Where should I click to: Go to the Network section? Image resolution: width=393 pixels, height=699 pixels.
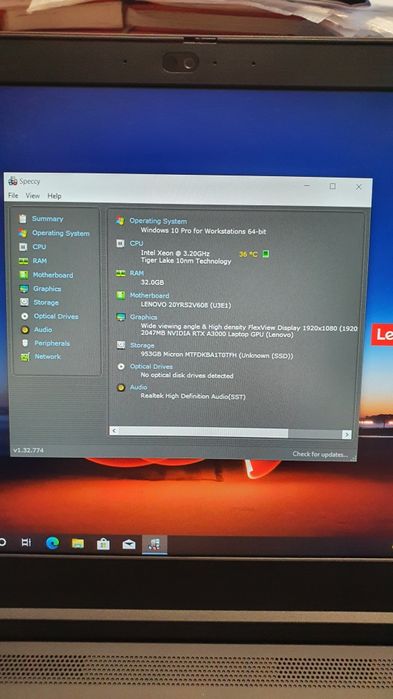click(48, 357)
